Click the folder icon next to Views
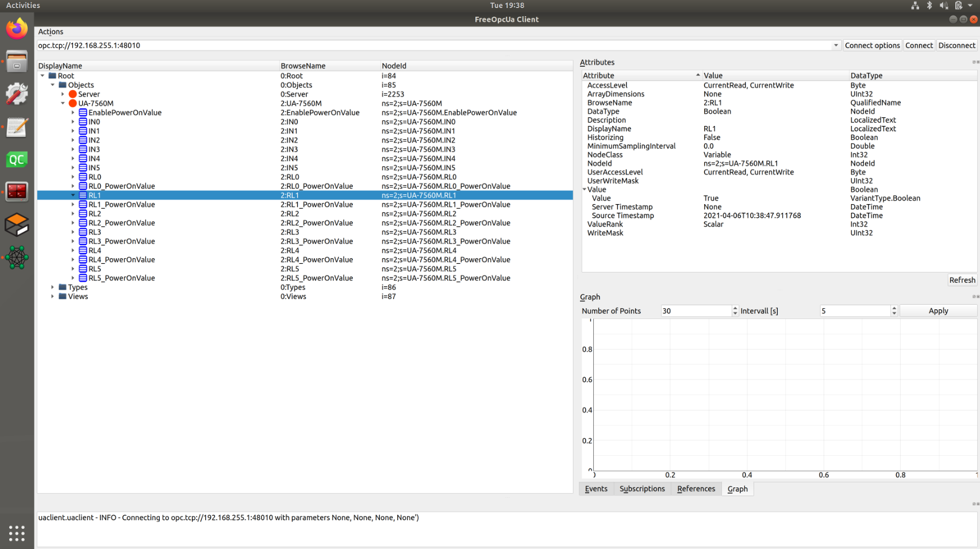Viewport: 980px width, 549px height. (62, 296)
